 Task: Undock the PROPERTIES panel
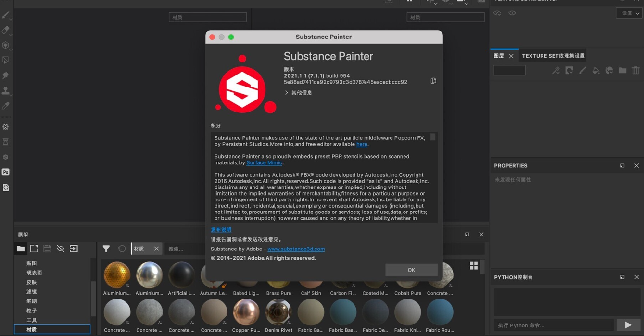coord(622,166)
